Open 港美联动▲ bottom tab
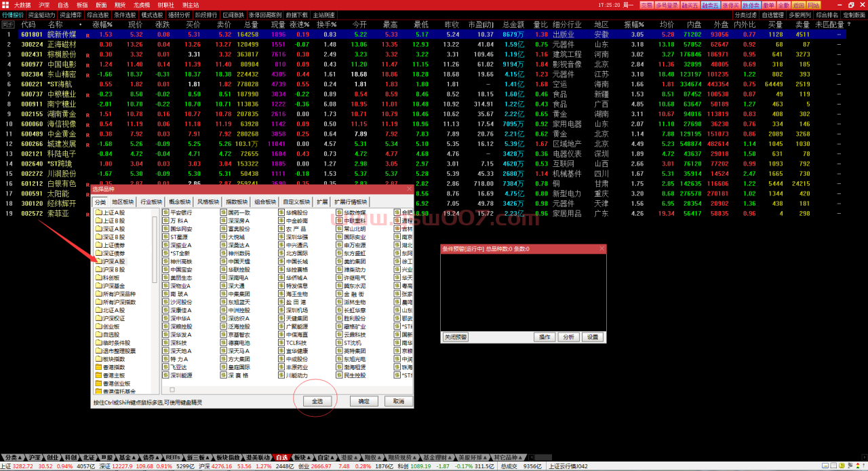The image size is (868, 471). [x=258, y=457]
